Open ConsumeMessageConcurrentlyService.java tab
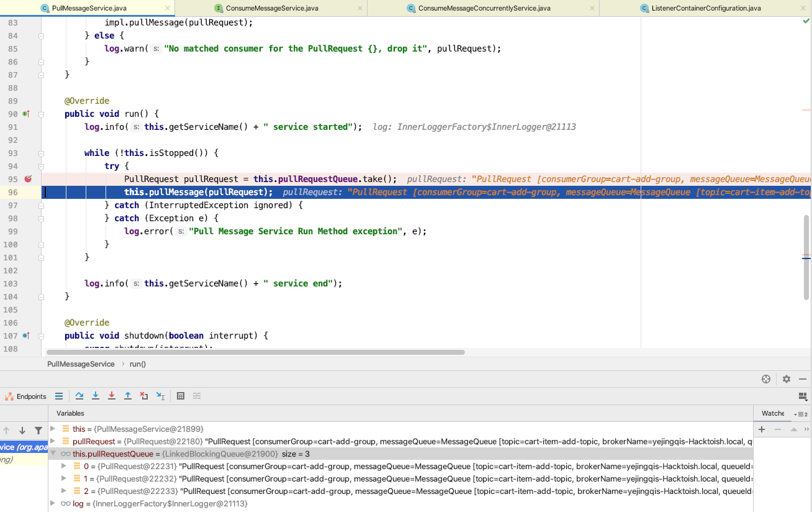Image resolution: width=812 pixels, height=512 pixels. (x=484, y=8)
